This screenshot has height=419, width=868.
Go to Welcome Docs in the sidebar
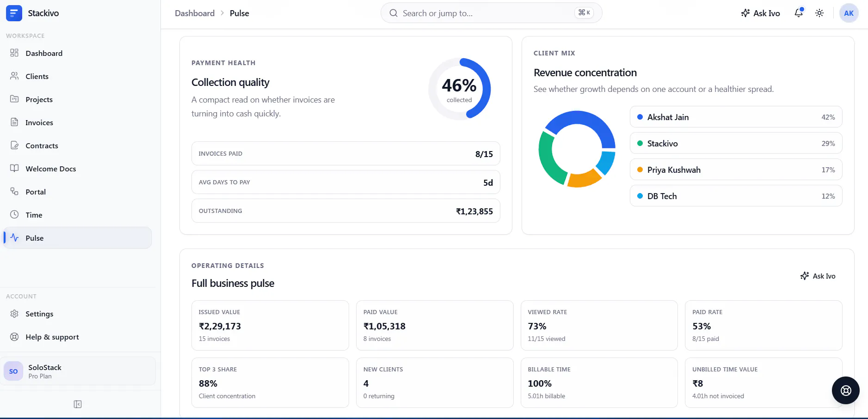78,169
